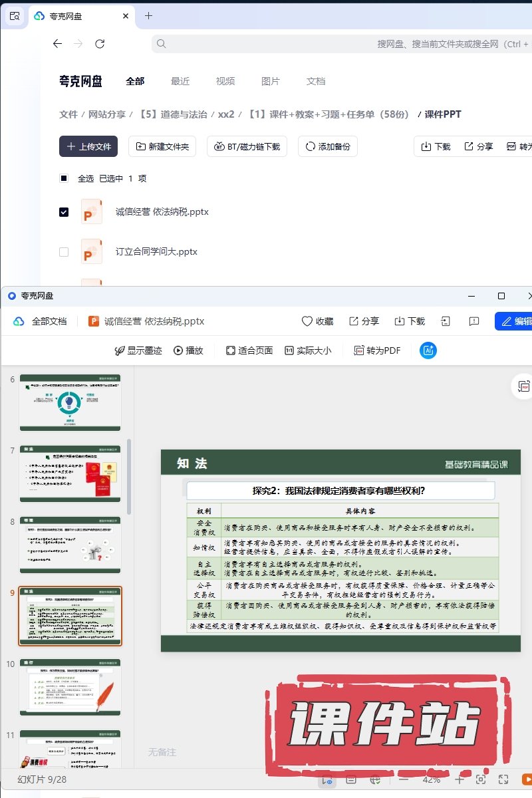Open a new browser tab
Image resolution: width=532 pixels, height=798 pixels.
[x=148, y=15]
